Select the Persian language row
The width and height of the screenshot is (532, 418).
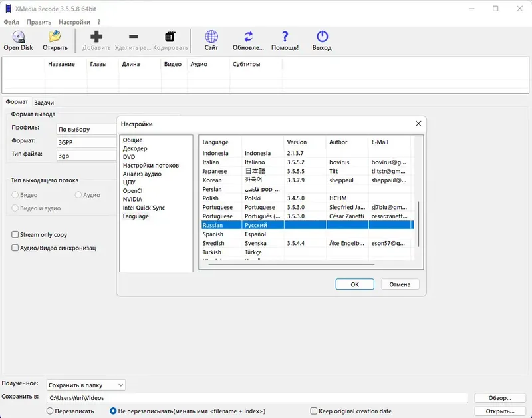[x=307, y=190]
